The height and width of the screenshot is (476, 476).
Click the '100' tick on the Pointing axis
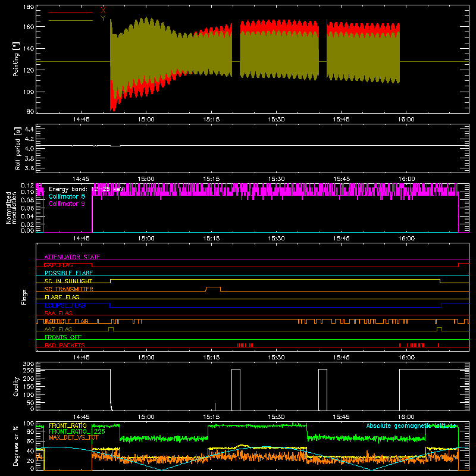pyautogui.click(x=29, y=92)
